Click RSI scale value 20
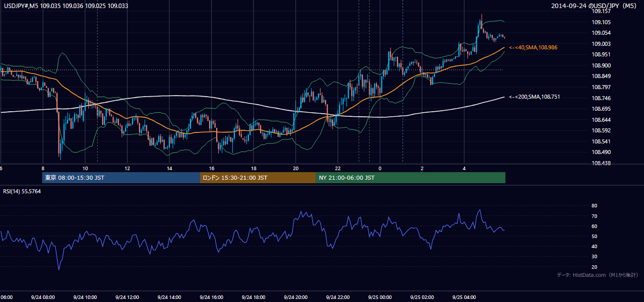Screen dimensions: 644x302 (594, 267)
